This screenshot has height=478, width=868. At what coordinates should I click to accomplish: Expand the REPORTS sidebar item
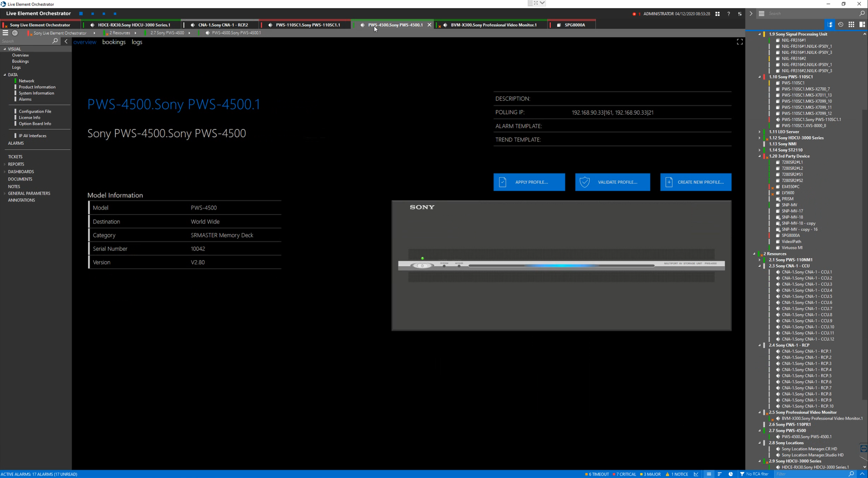tap(5, 164)
